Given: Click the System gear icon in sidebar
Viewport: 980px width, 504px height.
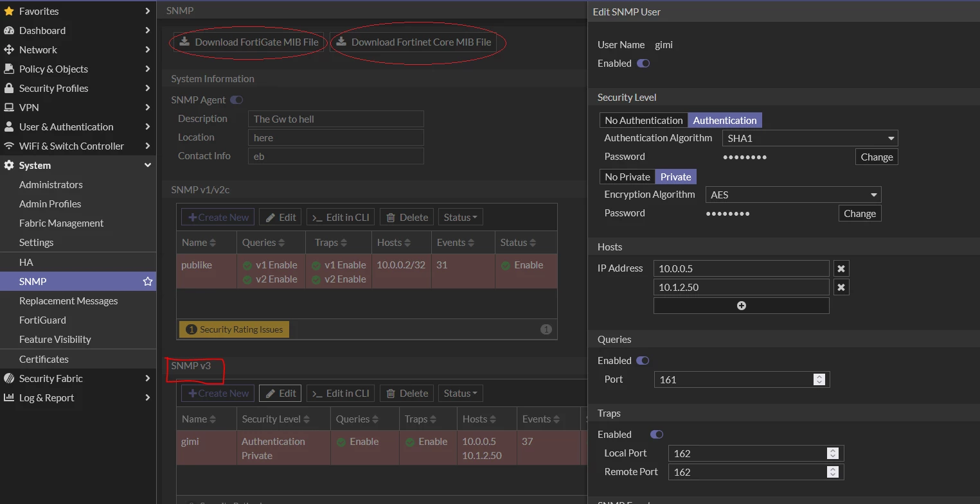Looking at the screenshot, I should pos(9,165).
